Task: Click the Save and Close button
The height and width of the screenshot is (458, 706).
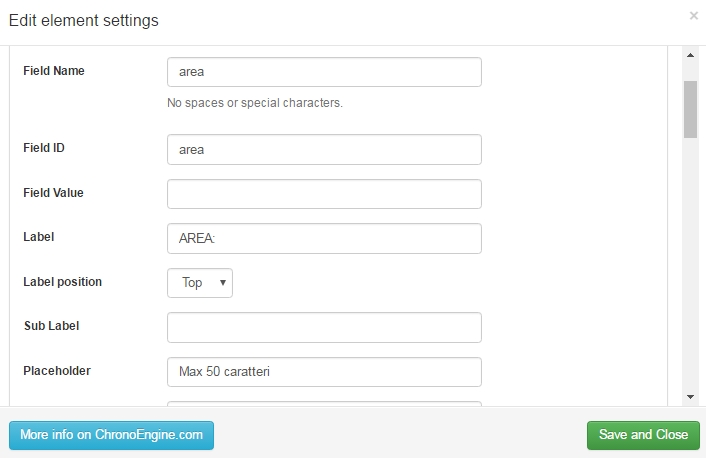Action: [643, 435]
